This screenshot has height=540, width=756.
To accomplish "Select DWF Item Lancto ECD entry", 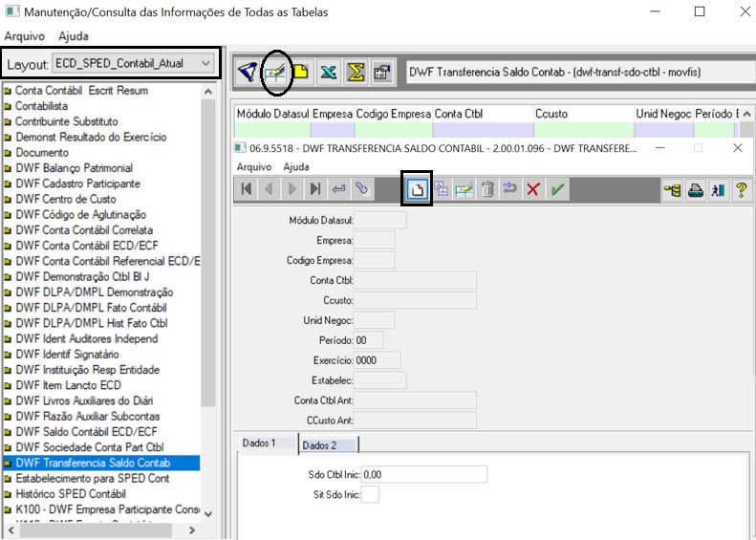I will click(69, 385).
